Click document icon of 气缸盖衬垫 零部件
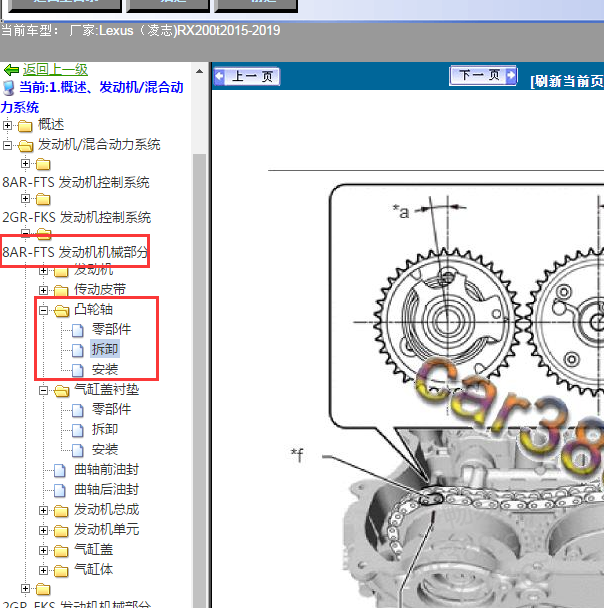 78,410
